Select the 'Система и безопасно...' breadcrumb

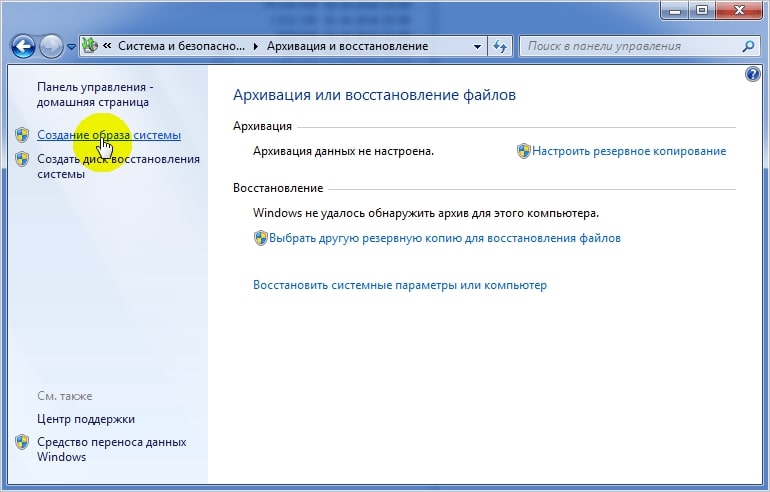(181, 46)
